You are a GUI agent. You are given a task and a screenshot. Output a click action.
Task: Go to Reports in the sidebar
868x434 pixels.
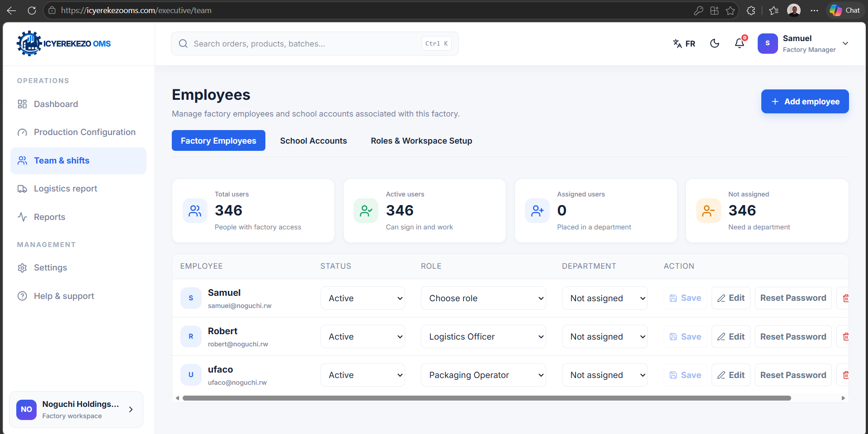(x=78, y=217)
